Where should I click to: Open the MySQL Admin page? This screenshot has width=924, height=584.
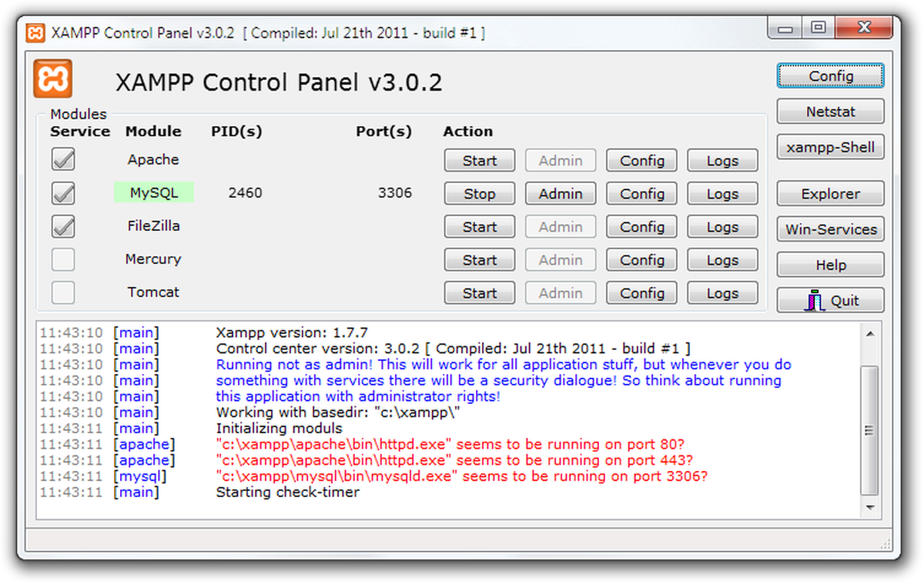pyautogui.click(x=560, y=193)
